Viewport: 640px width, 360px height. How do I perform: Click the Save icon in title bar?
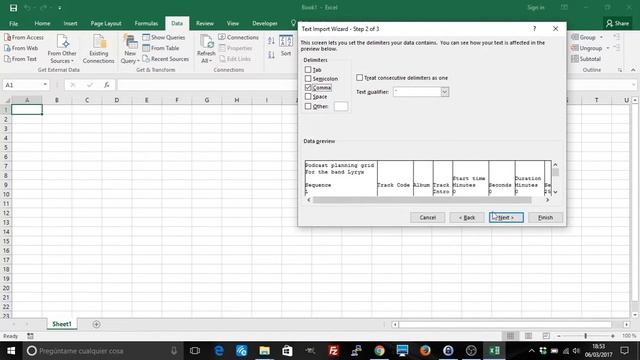(x=13, y=8)
